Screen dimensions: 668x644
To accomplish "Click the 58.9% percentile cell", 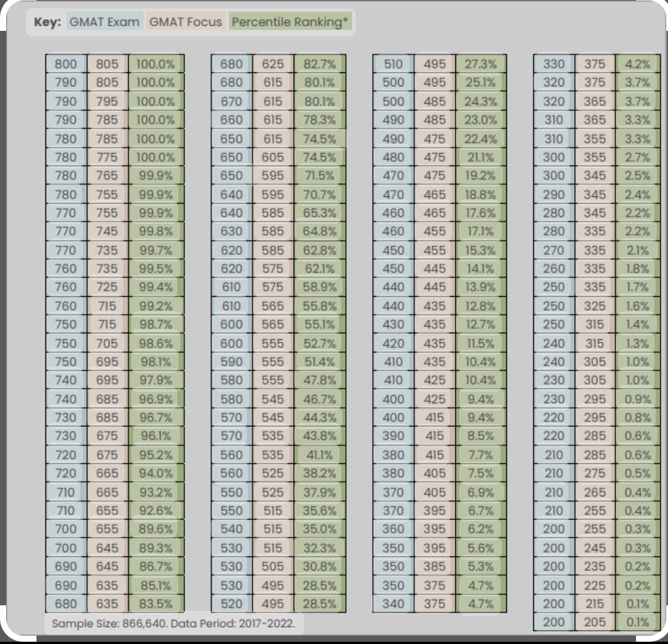I will 320,287.
